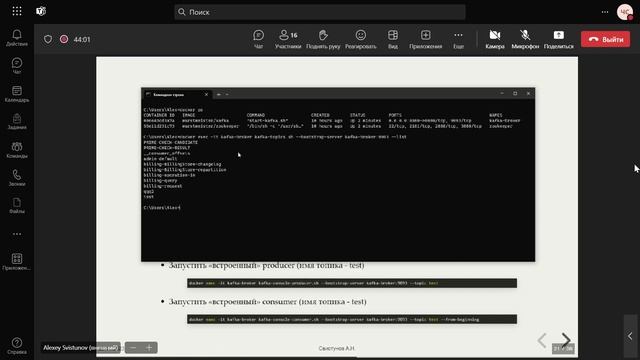Toggle the Камера camera
640x360 pixels.
click(x=495, y=39)
